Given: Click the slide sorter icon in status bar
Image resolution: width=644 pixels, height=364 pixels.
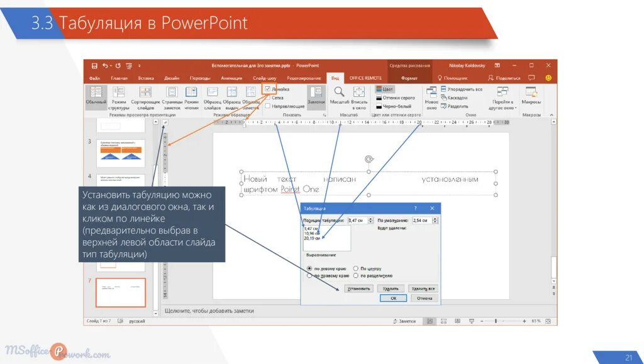Looking at the screenshot, I should (x=443, y=321).
